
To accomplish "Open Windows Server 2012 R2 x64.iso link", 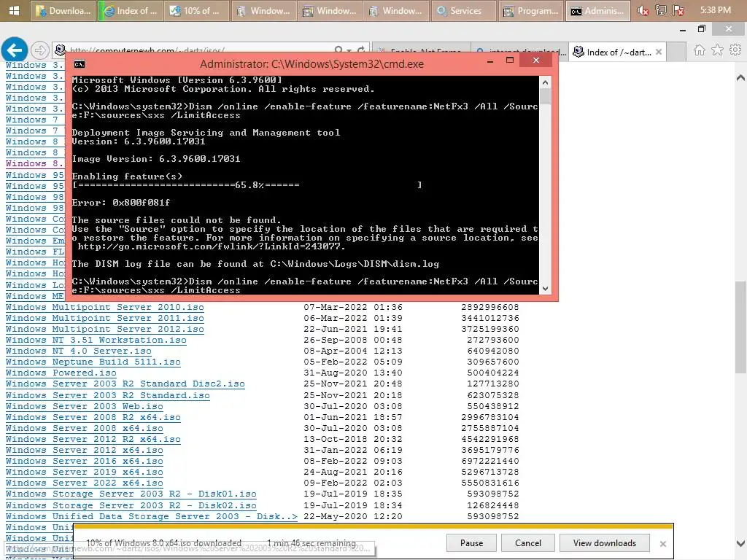I will (x=93, y=439).
